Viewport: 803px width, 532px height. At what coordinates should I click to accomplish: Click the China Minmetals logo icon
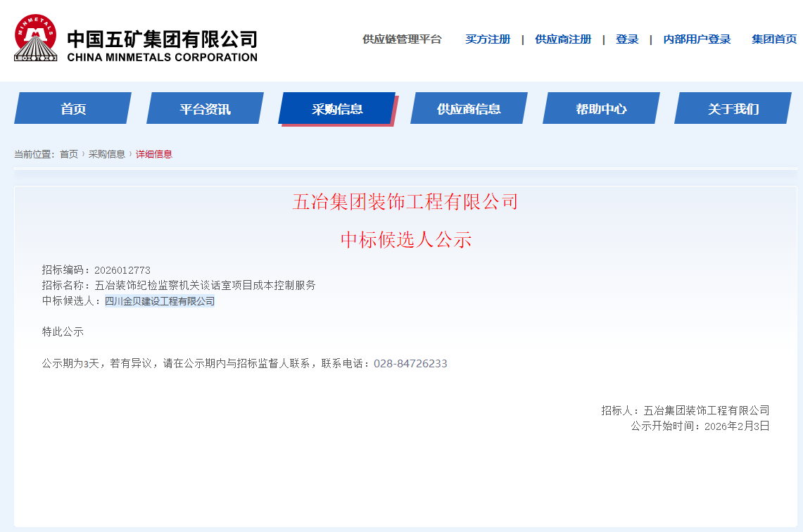[35, 38]
